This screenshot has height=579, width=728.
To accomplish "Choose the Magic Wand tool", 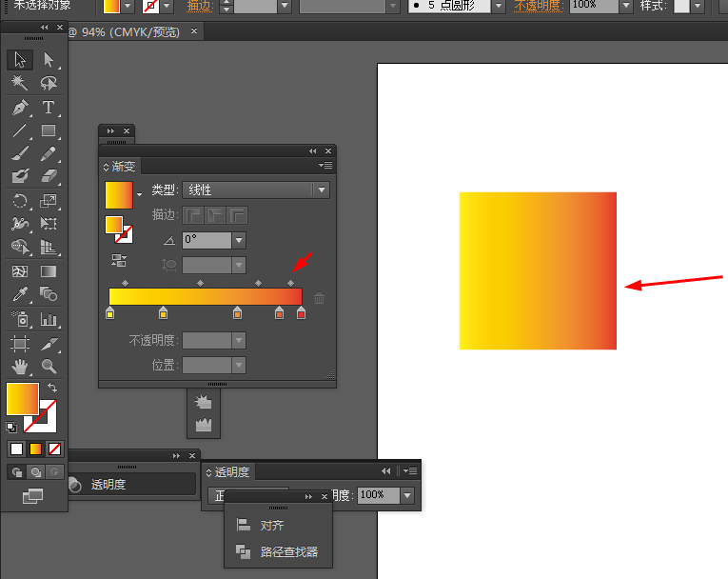I will click(x=20, y=84).
